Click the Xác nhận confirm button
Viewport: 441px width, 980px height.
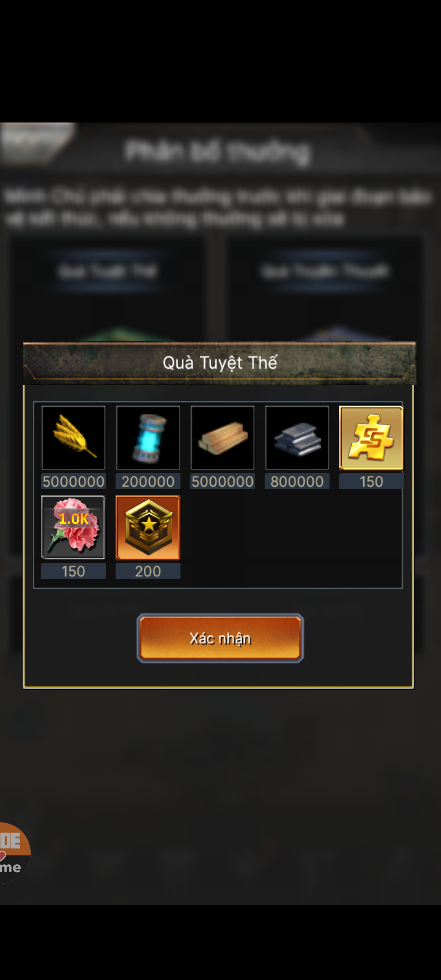tap(220, 638)
